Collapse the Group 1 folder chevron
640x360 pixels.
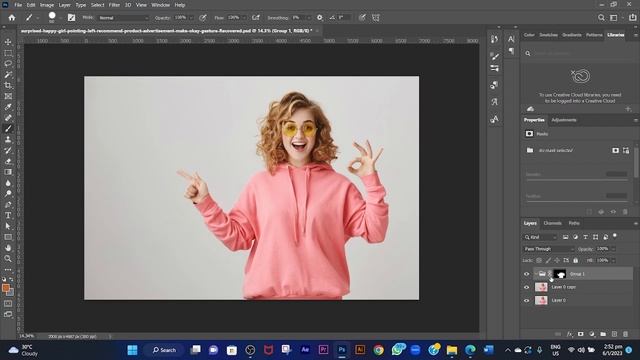[535, 274]
